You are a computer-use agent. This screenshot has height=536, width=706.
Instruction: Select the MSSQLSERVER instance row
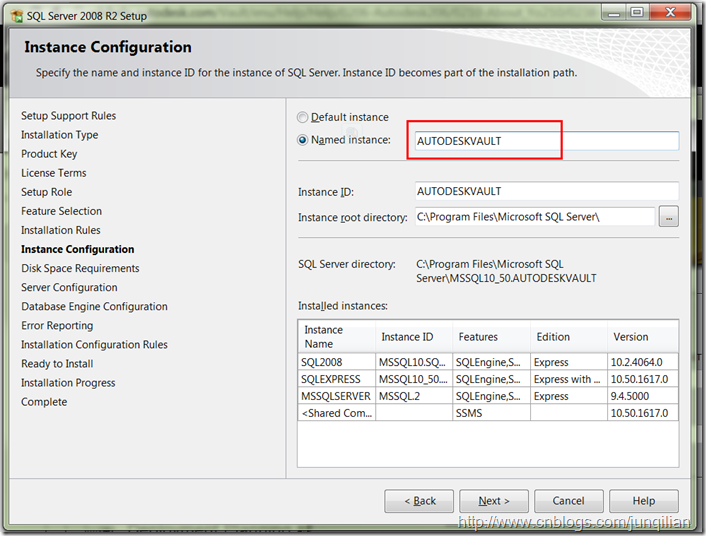tap(488, 396)
